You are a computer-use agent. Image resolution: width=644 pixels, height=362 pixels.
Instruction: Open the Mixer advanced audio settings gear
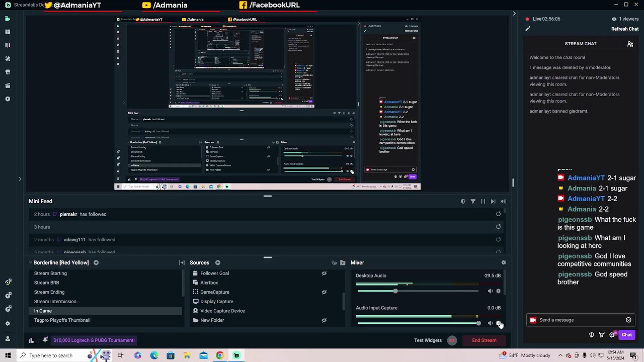click(504, 262)
